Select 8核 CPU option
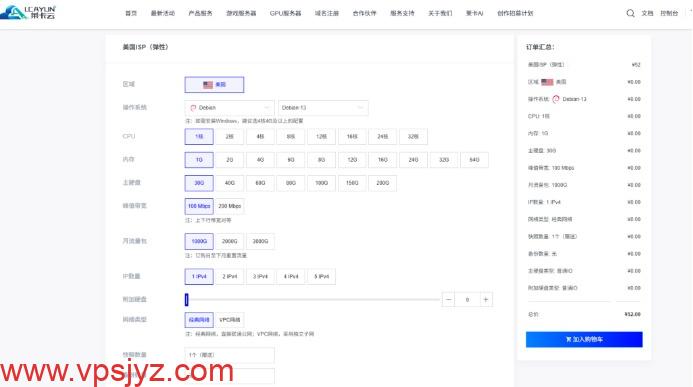This screenshot has width=693, height=387. point(291,137)
